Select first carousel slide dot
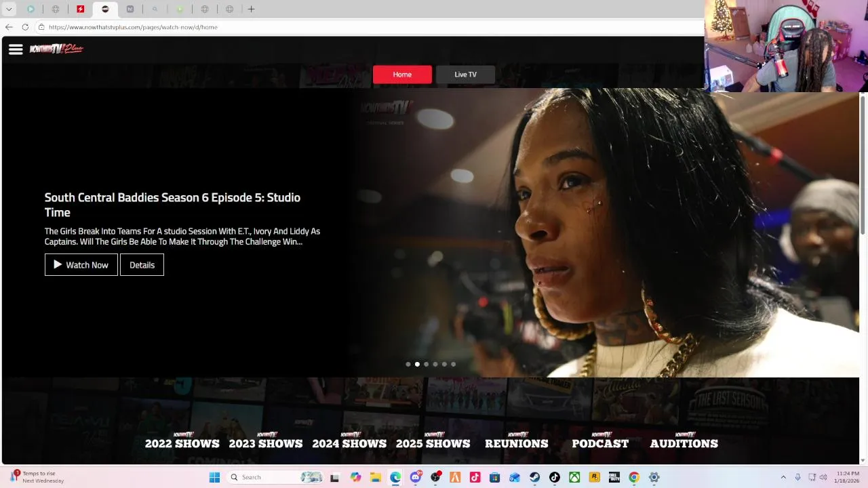Image resolution: width=868 pixels, height=488 pixels. (x=408, y=364)
